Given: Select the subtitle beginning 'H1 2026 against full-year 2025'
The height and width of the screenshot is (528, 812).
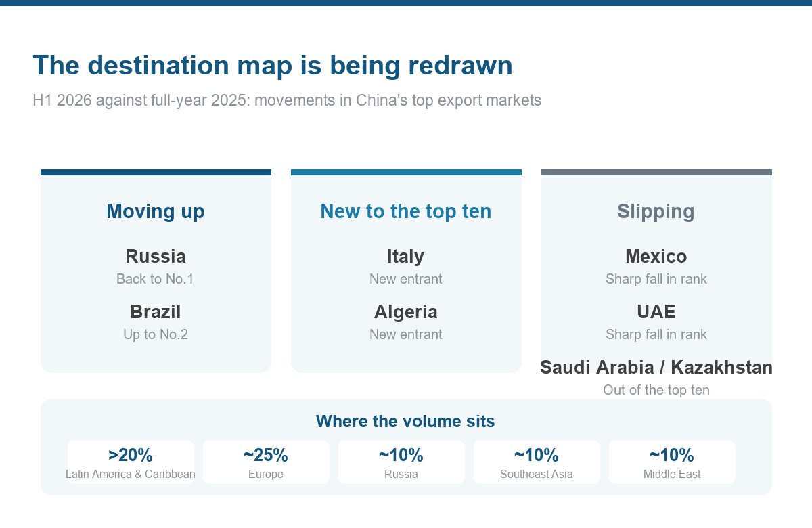Looking at the screenshot, I should pos(287,100).
